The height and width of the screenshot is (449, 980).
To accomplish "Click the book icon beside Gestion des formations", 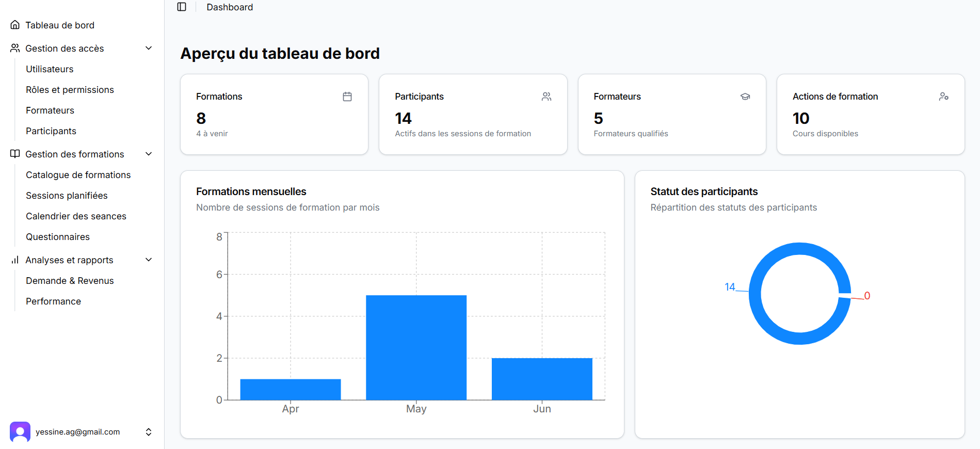I will tap(15, 154).
